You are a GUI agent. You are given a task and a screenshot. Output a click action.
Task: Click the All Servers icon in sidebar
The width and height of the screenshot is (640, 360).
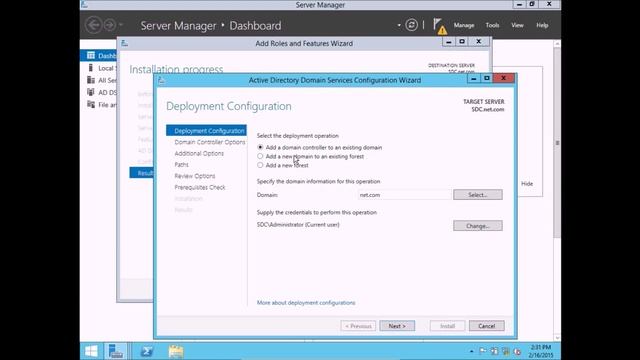pos(91,80)
